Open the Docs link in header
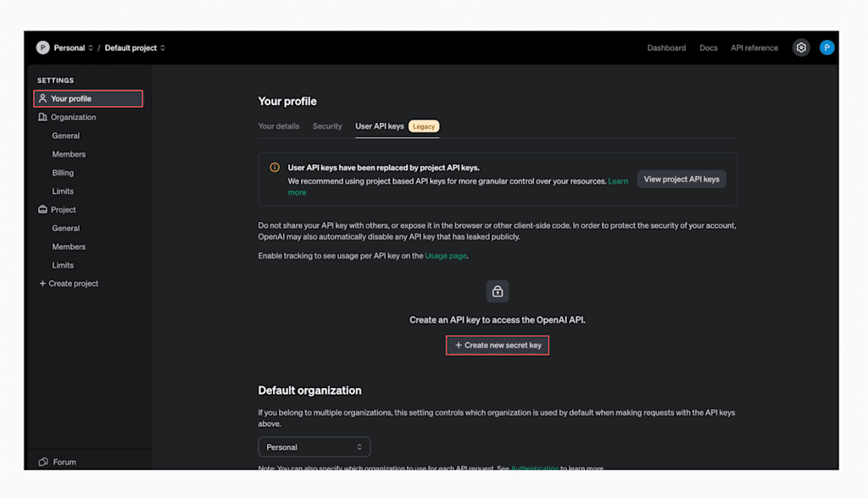The image size is (868, 498). (708, 47)
